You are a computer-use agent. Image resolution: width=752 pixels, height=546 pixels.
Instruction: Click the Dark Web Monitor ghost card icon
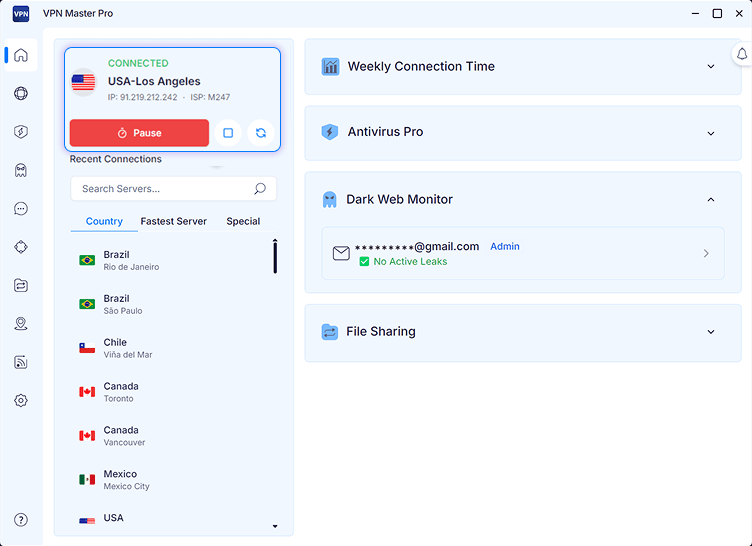(x=329, y=200)
